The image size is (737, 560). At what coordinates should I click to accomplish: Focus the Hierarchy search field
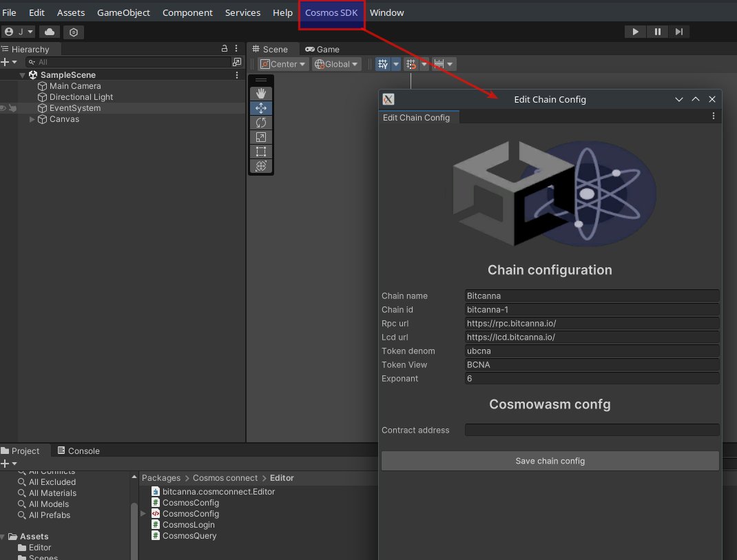click(x=128, y=62)
